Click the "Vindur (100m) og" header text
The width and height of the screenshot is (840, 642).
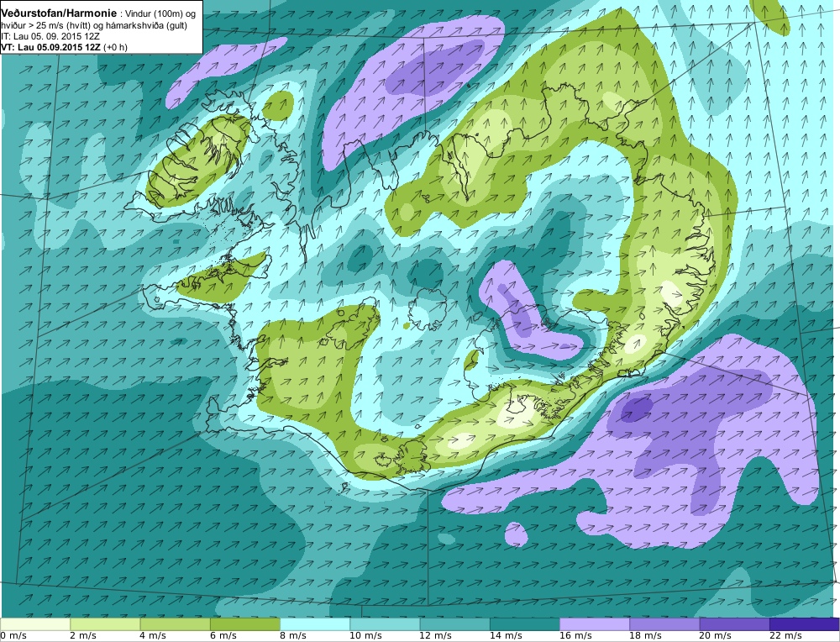pyautogui.click(x=160, y=14)
